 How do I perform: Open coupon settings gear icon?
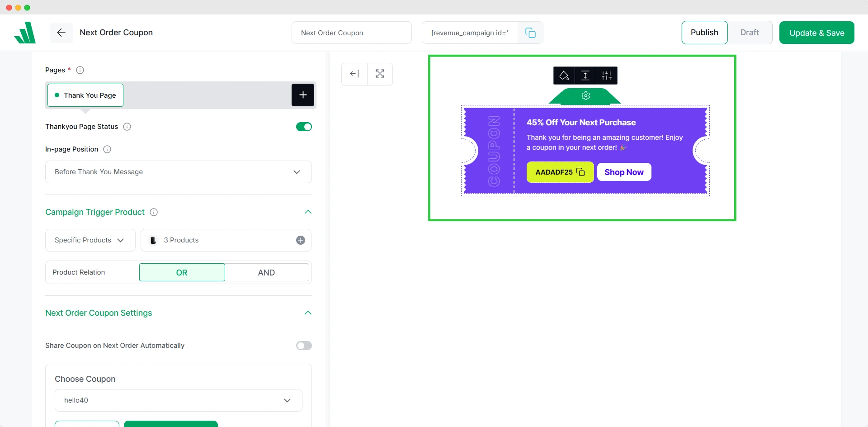pos(586,95)
